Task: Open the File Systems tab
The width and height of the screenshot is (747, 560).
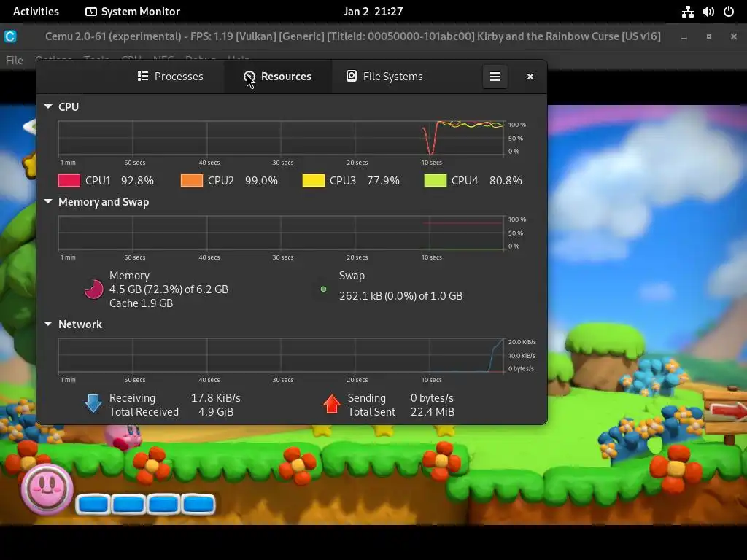Action: pyautogui.click(x=384, y=76)
